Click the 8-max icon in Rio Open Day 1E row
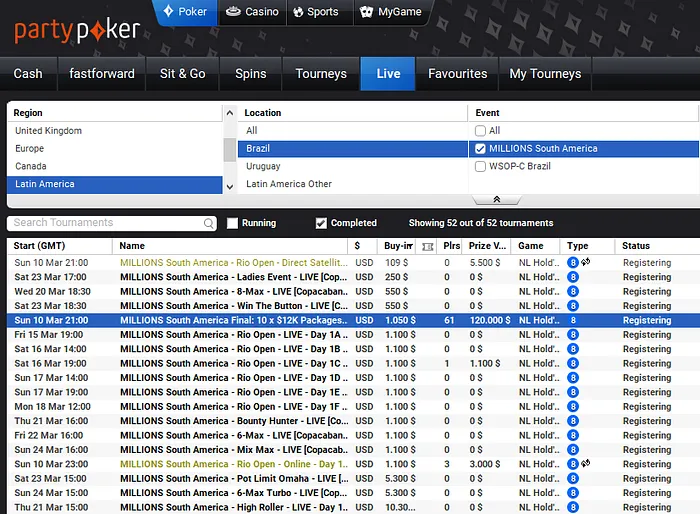The width and height of the screenshot is (700, 514). tap(573, 392)
